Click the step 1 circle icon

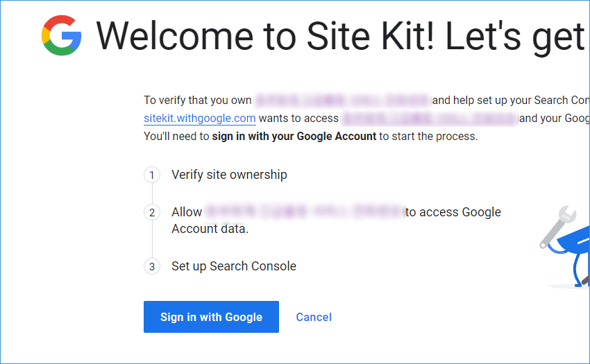tap(152, 175)
